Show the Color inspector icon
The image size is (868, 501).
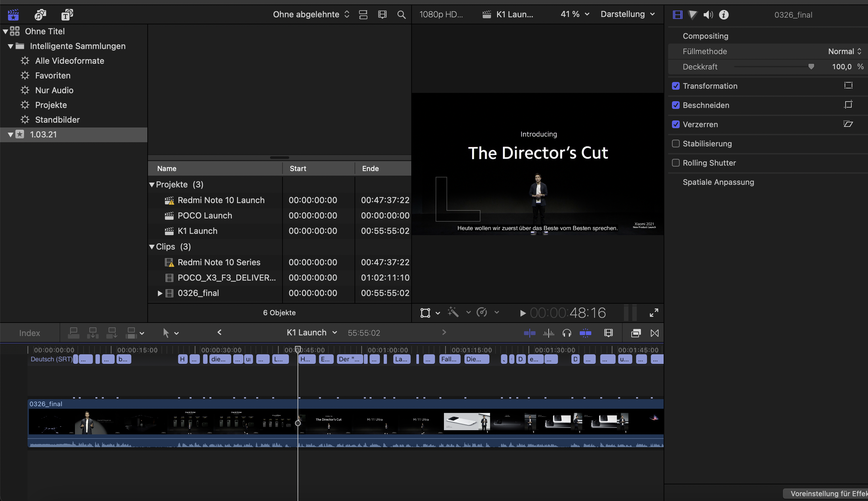(x=692, y=15)
